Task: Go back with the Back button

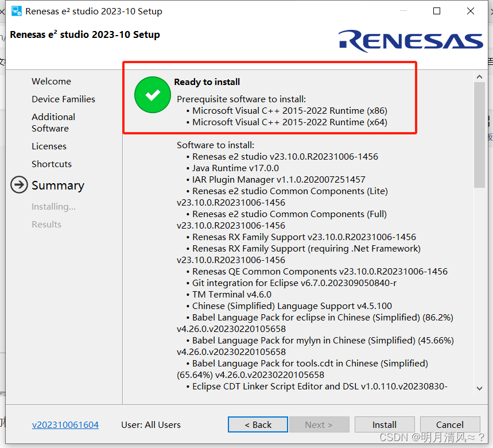Action: 258,424
